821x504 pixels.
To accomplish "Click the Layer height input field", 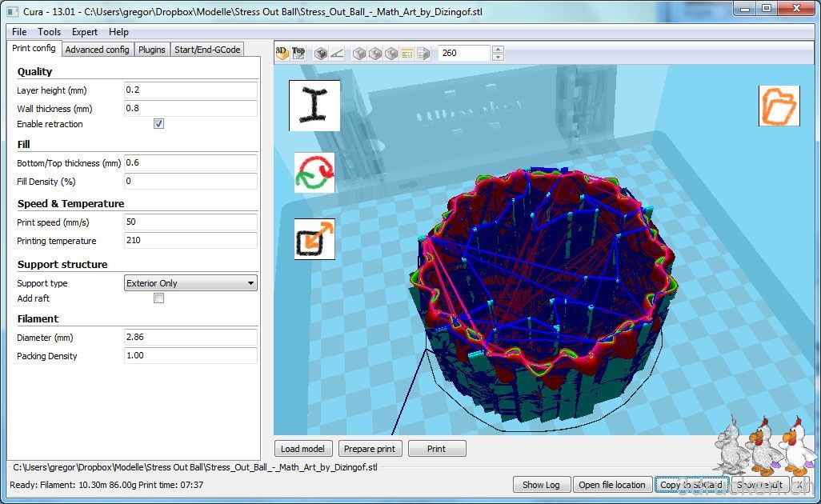I will click(190, 90).
